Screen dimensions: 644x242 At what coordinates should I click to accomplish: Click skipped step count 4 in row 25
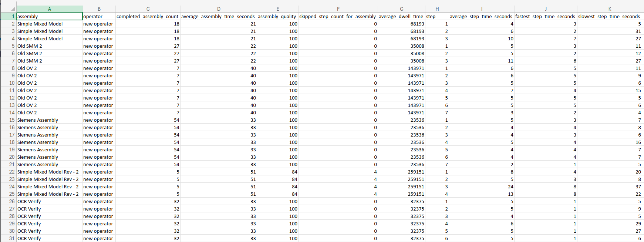(x=375, y=194)
